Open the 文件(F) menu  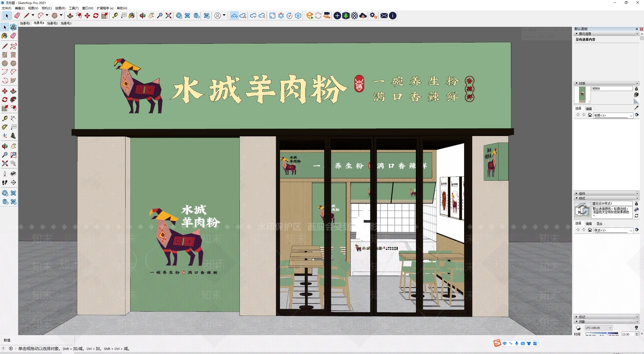[6, 8]
